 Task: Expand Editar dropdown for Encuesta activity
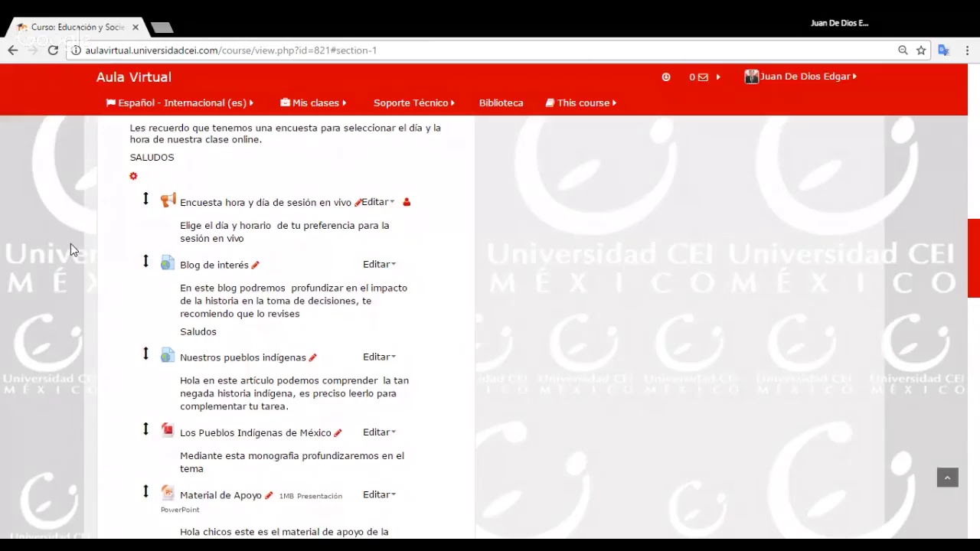(x=378, y=202)
